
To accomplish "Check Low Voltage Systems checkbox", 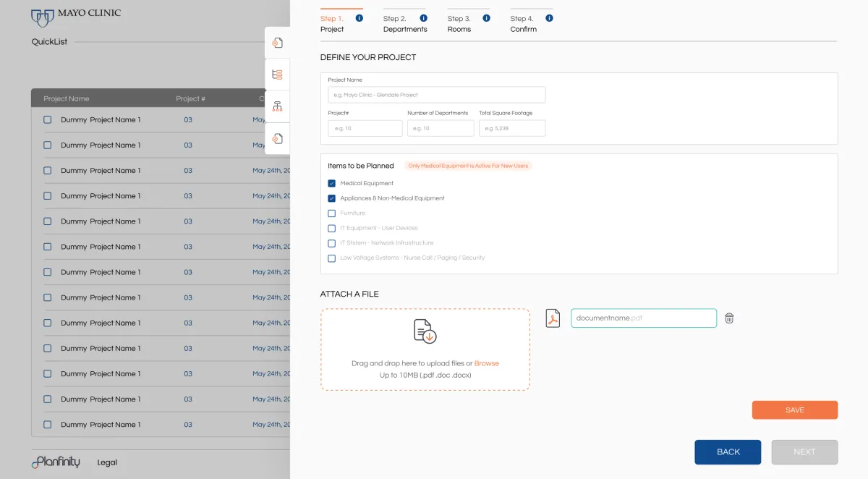I will pos(332,258).
